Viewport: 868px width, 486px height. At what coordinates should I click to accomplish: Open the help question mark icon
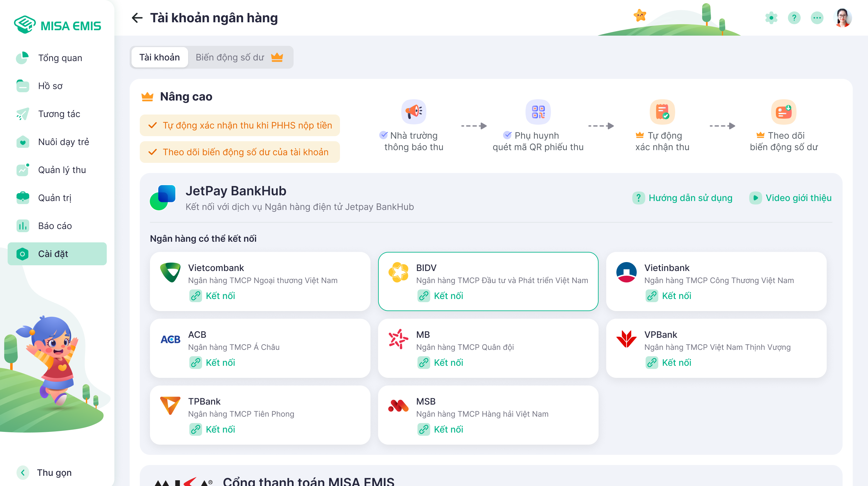tap(794, 18)
